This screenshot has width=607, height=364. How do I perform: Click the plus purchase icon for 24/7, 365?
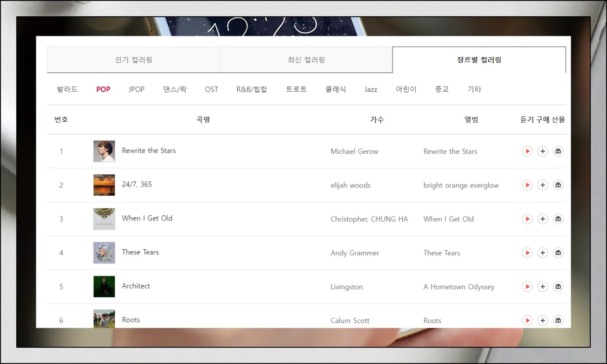(x=543, y=185)
